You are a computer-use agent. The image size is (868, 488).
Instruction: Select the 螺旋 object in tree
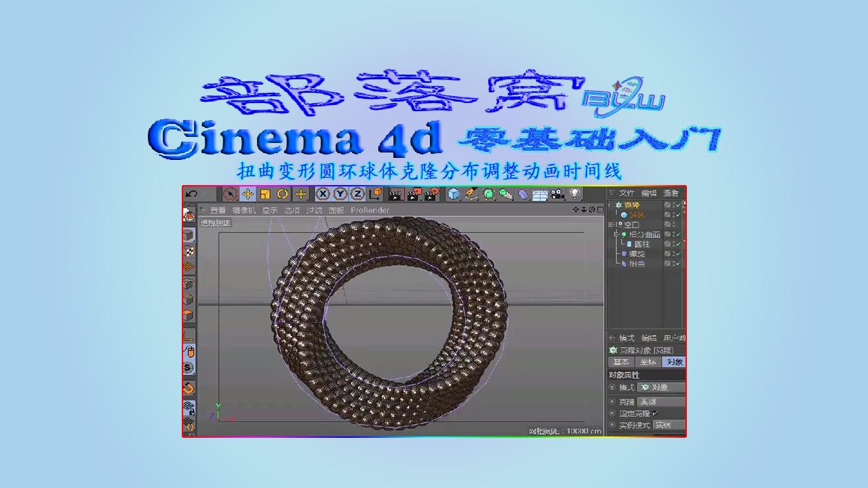[637, 253]
